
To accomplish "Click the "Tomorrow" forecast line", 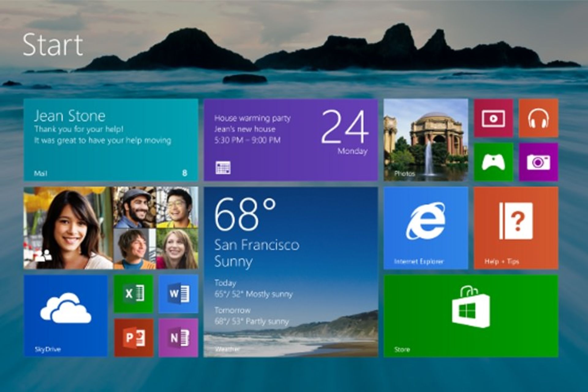I will click(x=251, y=316).
